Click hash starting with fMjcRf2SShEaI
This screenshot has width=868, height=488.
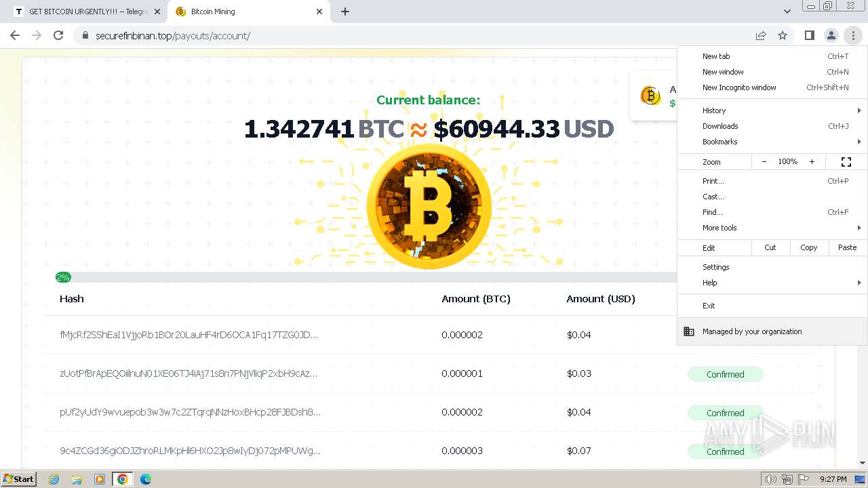tap(189, 335)
